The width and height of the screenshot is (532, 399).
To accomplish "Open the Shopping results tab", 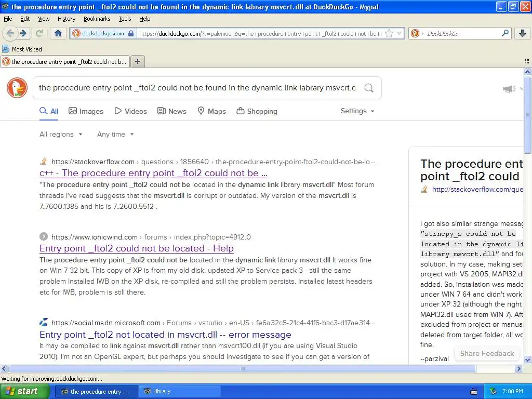I will coord(257,111).
